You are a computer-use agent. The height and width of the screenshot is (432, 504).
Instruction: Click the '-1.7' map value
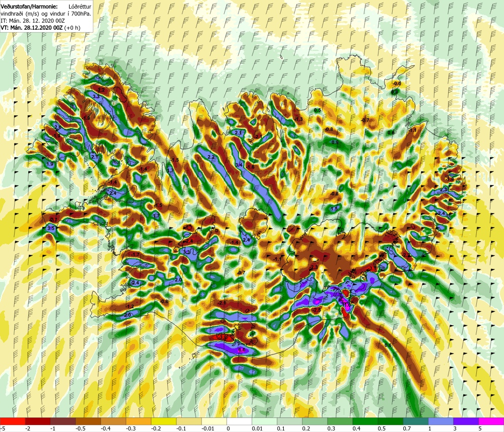pyautogui.click(x=135, y=255)
